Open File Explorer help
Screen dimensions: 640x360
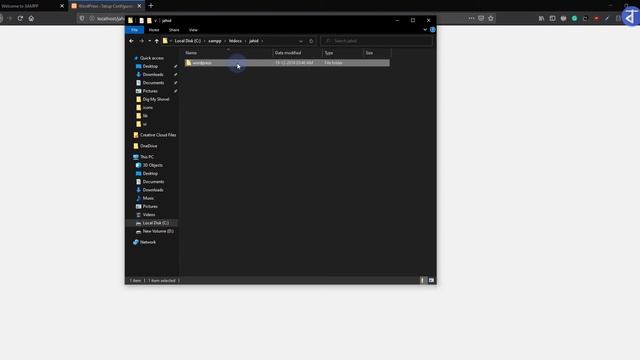[432, 30]
